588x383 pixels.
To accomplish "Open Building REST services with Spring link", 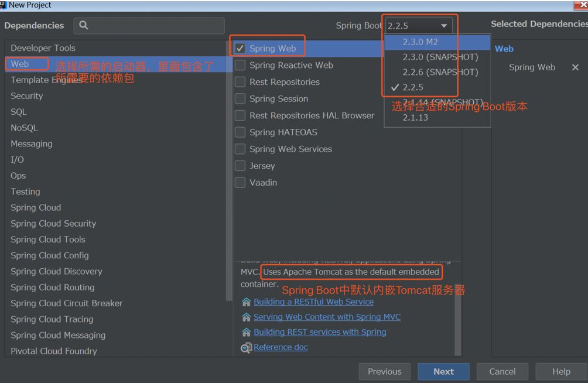I will pos(320,333).
